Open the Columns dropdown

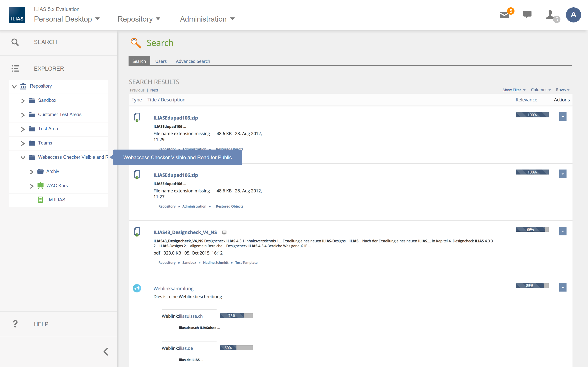tap(541, 90)
